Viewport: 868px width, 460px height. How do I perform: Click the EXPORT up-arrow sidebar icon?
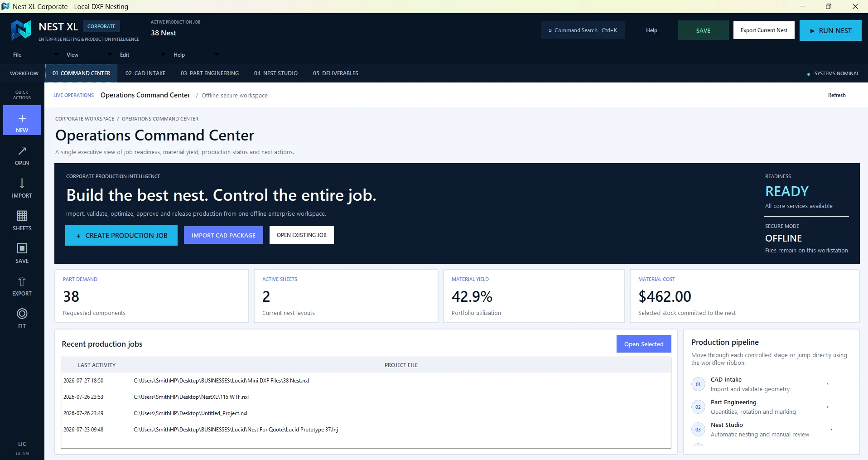(22, 281)
